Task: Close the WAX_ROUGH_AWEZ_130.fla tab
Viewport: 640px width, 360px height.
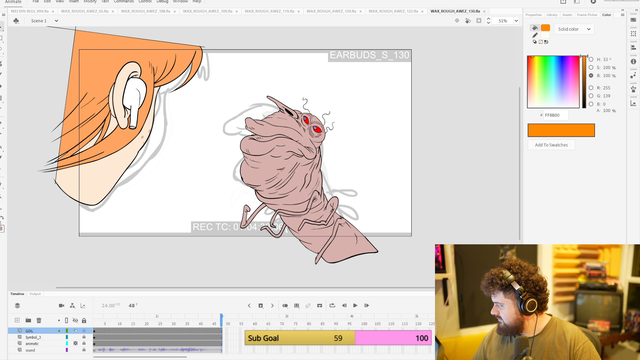Action: click(x=484, y=11)
